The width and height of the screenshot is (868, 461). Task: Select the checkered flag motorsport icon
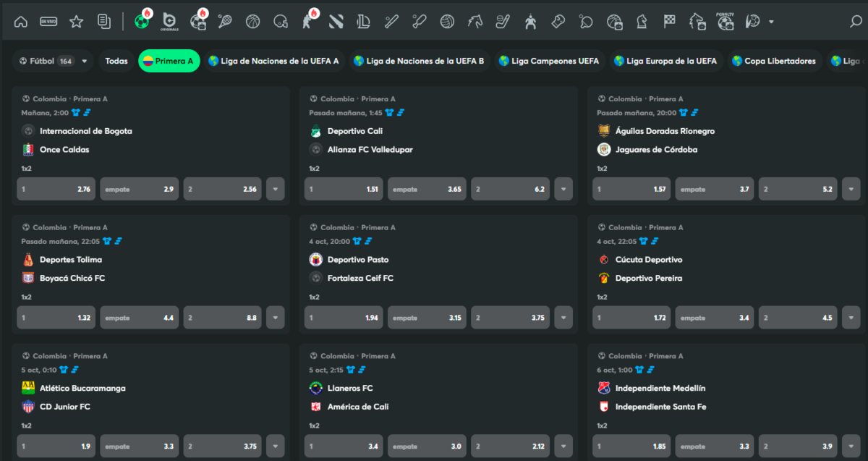click(669, 22)
